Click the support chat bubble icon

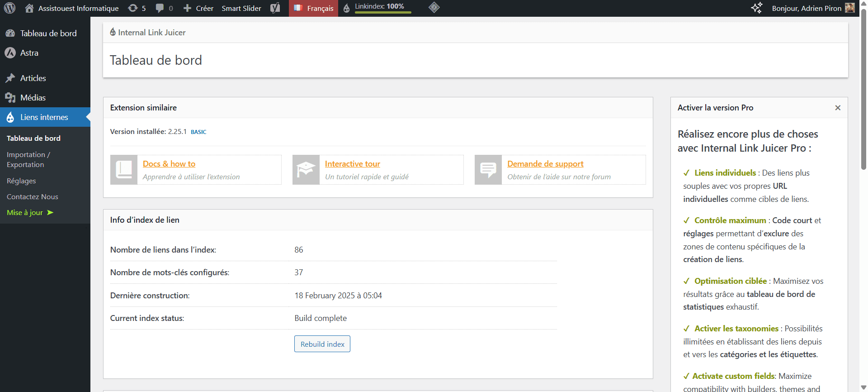(x=488, y=170)
